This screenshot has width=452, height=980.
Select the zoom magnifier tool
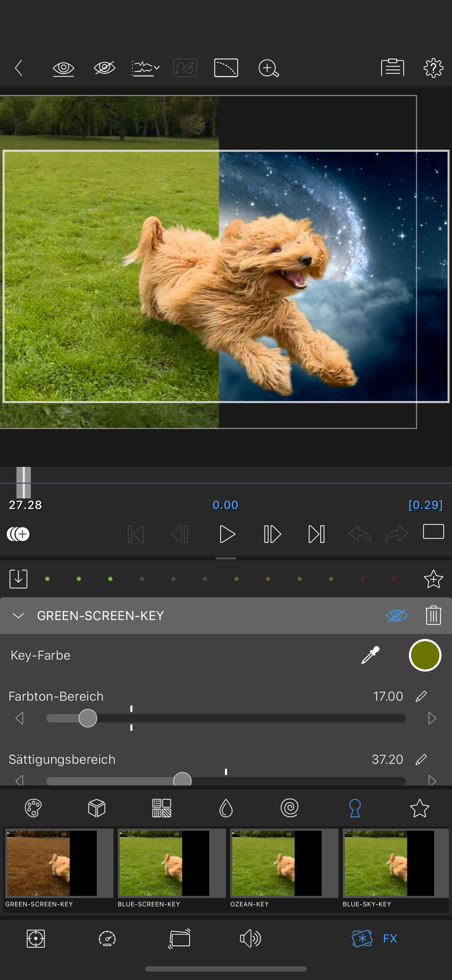(x=269, y=68)
